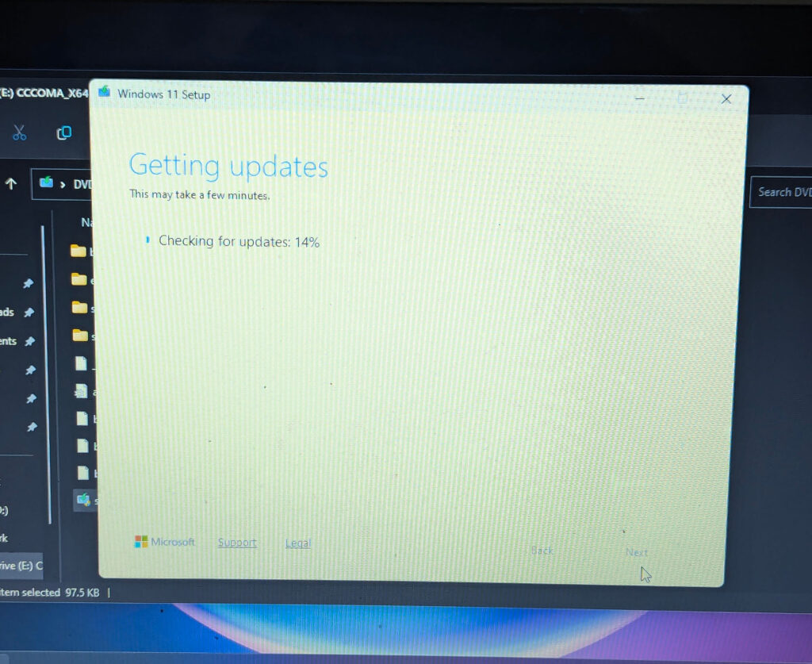
Task: Click the Copy icon in File Explorer toolbar
Action: click(64, 133)
